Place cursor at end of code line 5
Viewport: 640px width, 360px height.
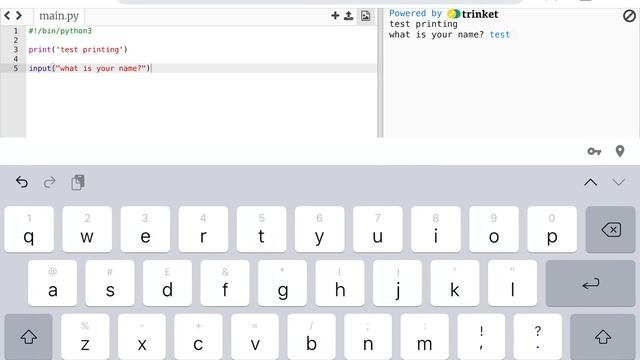[151, 68]
